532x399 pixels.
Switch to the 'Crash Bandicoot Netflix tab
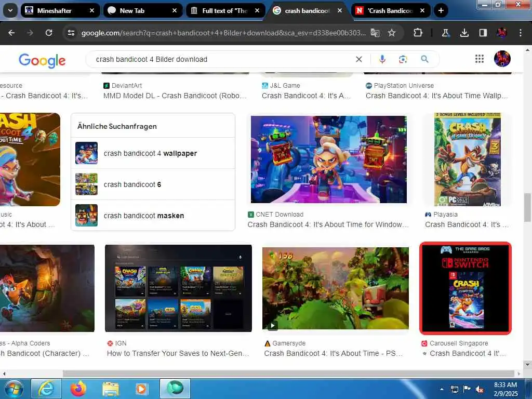click(390, 10)
